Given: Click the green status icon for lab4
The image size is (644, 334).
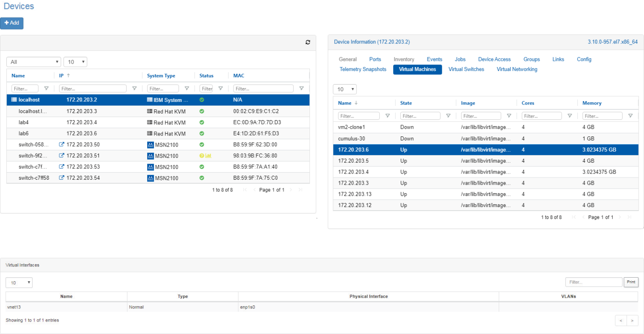Looking at the screenshot, I should [202, 122].
